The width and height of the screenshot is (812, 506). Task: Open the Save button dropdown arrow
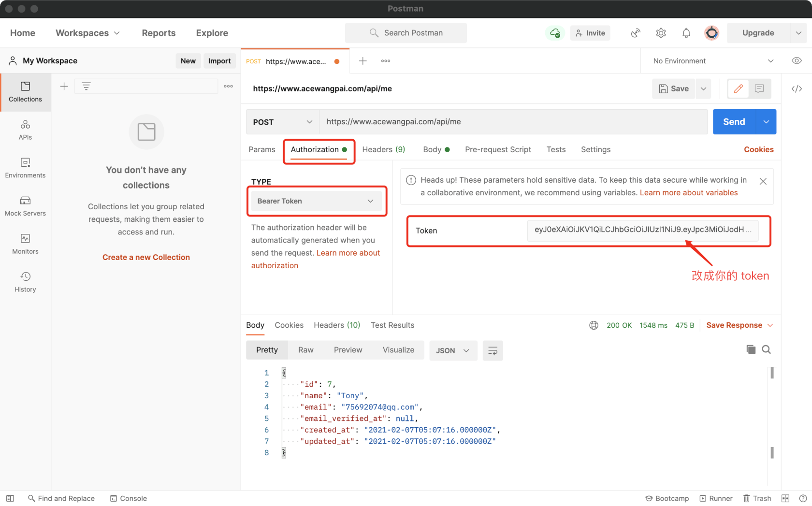(703, 88)
